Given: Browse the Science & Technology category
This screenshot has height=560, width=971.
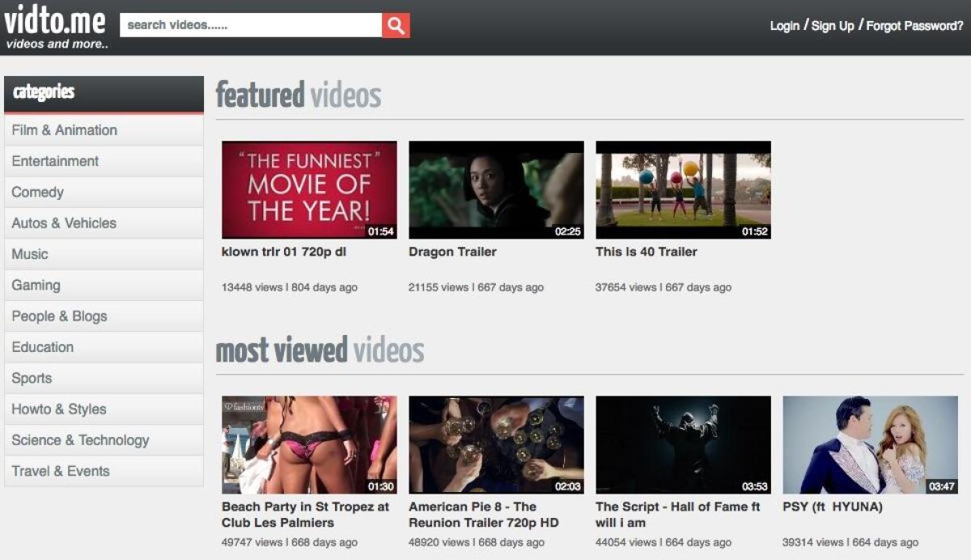Looking at the screenshot, I should tap(79, 439).
